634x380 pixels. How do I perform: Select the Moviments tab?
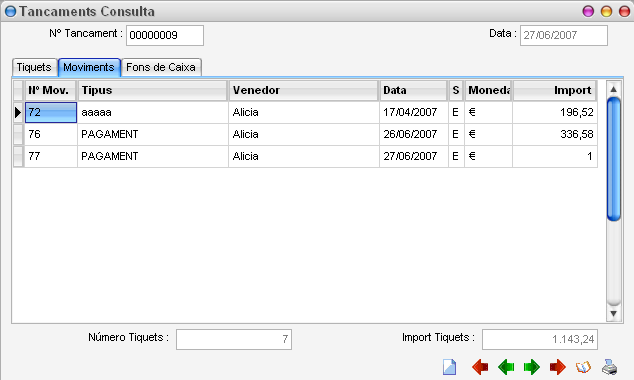coord(89,67)
